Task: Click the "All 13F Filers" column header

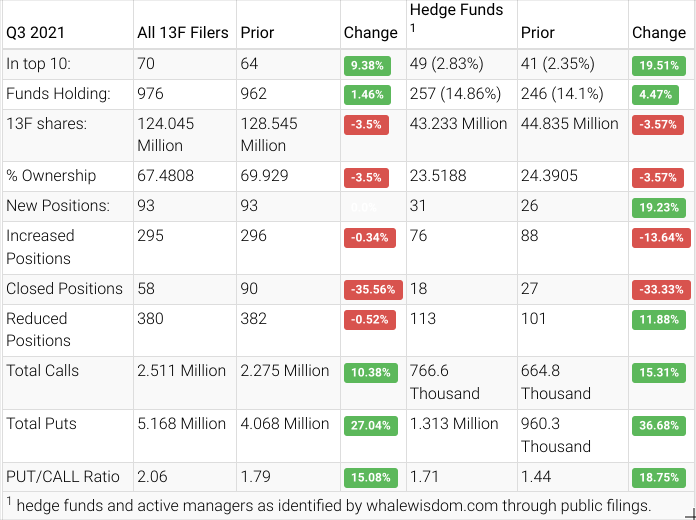Action: 184,32
